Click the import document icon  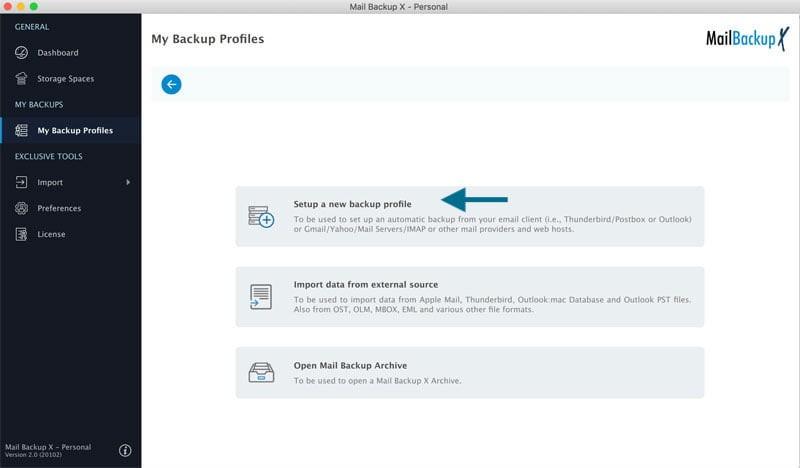coord(261,297)
